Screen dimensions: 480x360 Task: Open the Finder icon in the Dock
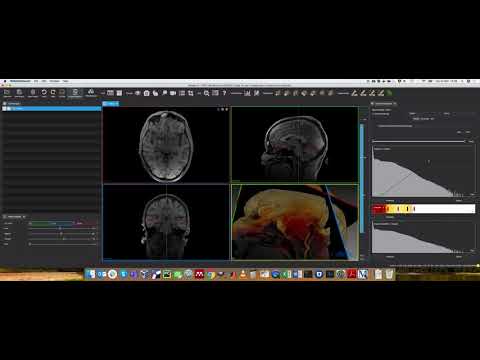[x=91, y=274]
